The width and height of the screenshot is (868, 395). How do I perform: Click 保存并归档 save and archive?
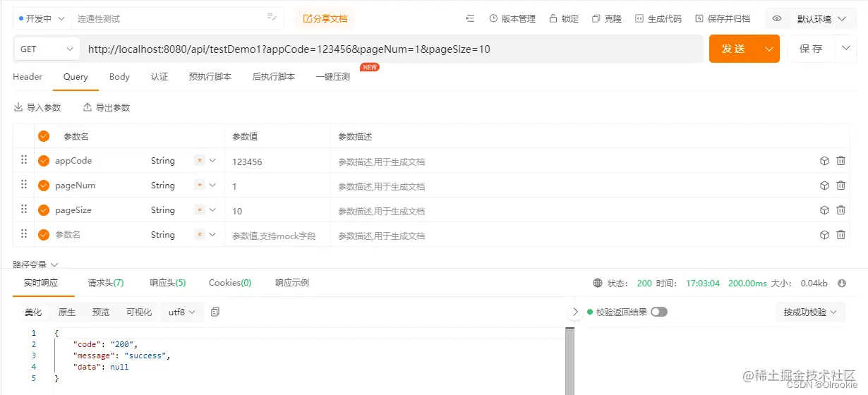point(723,18)
